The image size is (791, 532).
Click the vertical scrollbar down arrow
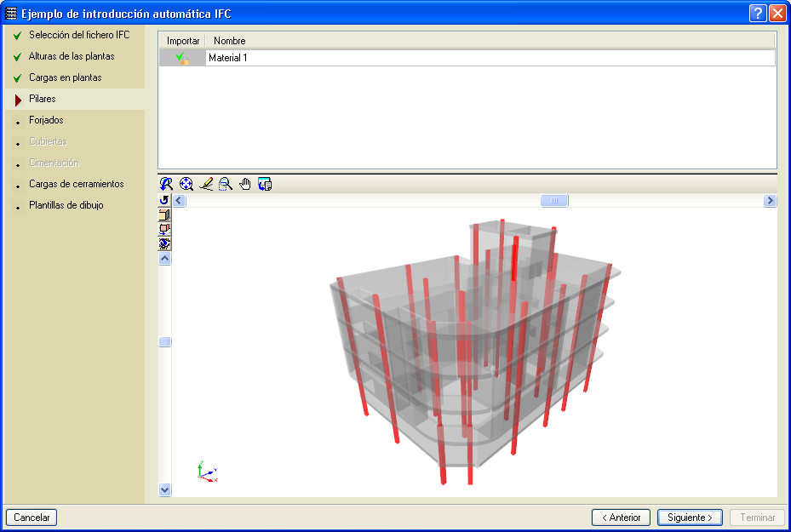coord(165,489)
